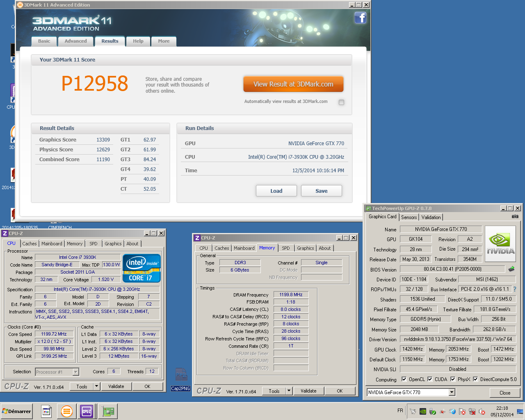Click Validate in the Memory CPU-Z window

click(308, 391)
